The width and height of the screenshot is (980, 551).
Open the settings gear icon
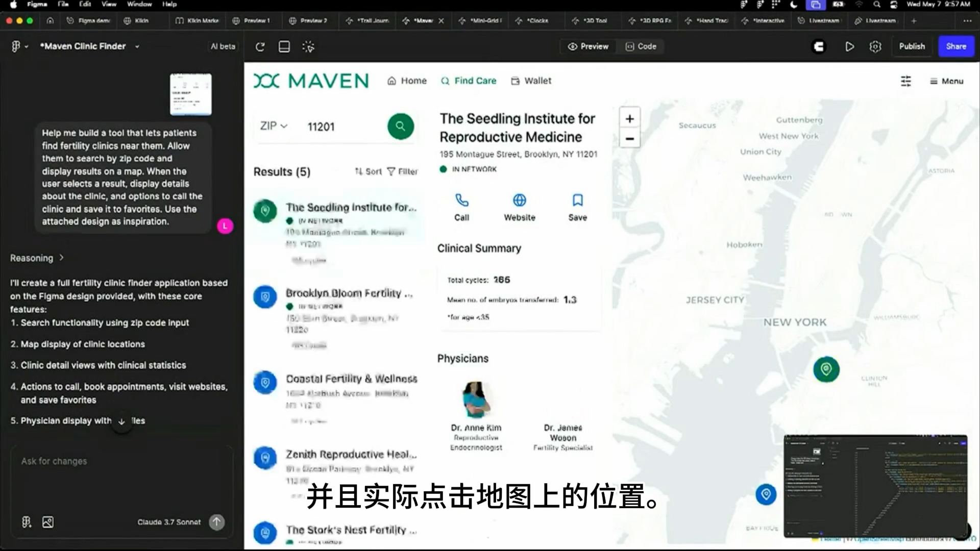pos(875,46)
